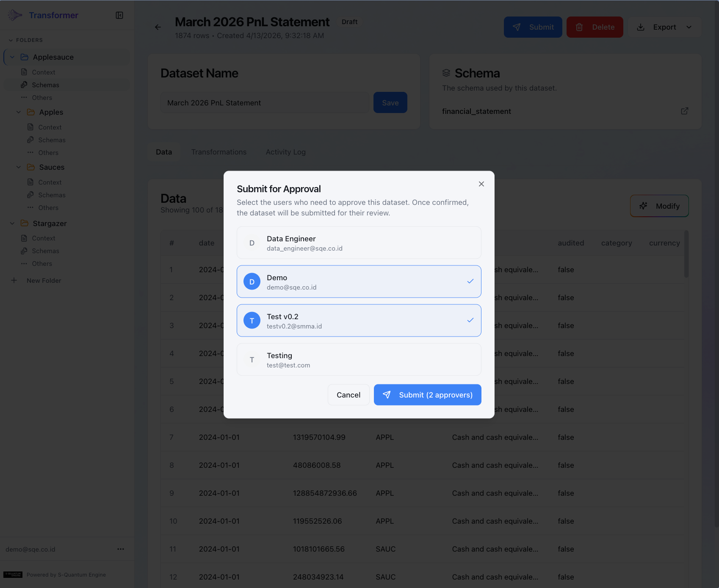Select Data Engineer as approver
Viewport: 719px width, 588px height.
pyautogui.click(x=359, y=243)
